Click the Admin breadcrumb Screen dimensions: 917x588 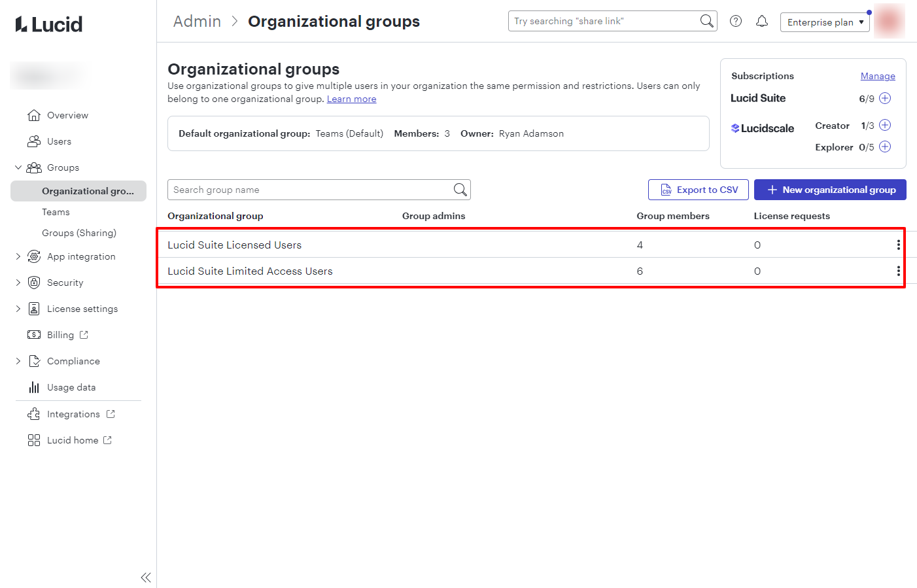pos(197,21)
